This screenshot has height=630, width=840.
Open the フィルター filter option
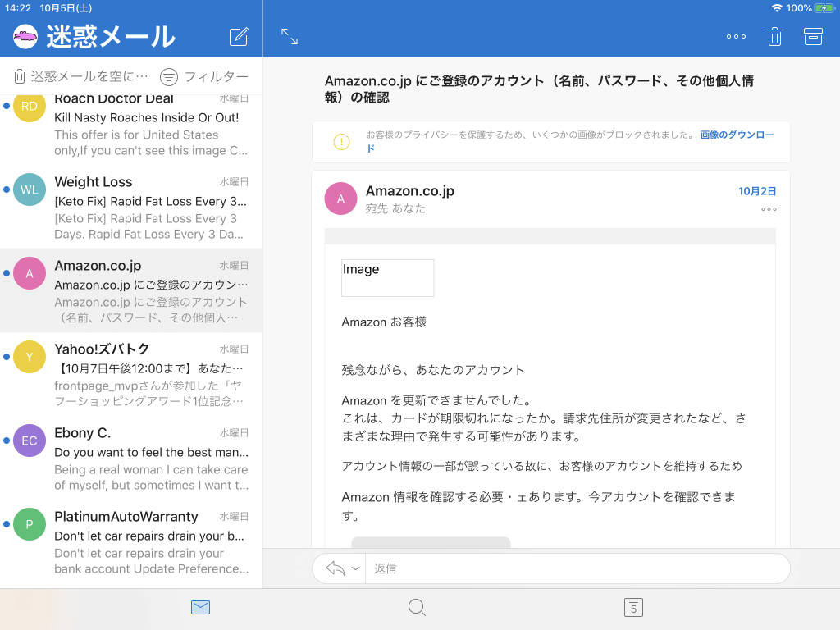(x=204, y=76)
